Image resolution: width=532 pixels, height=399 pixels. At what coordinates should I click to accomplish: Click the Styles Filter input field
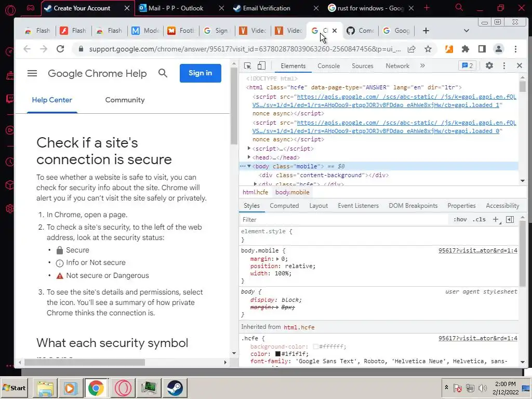344,220
